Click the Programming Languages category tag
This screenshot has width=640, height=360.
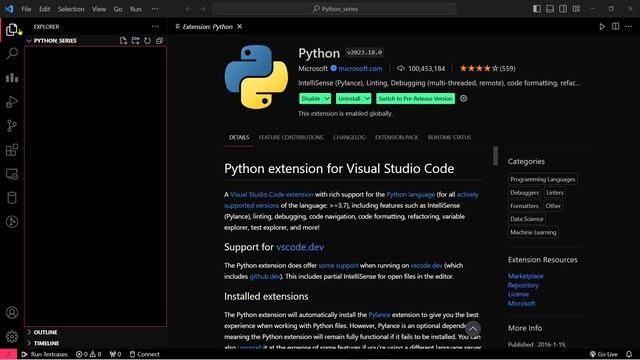(x=542, y=179)
